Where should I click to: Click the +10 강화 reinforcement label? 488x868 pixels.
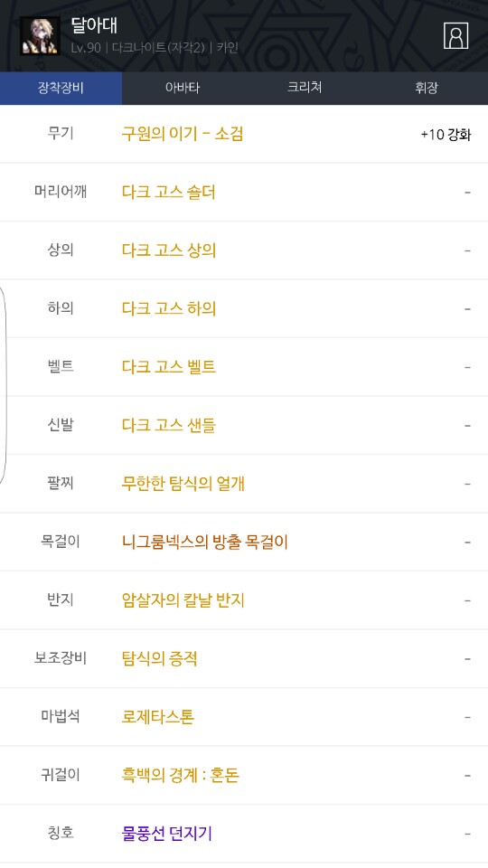446,135
